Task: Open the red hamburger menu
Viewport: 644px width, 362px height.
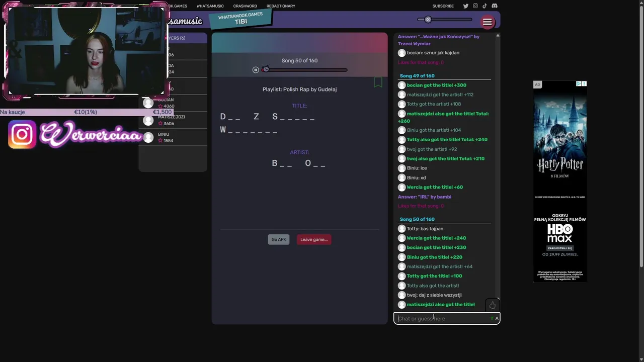Action: tap(488, 22)
